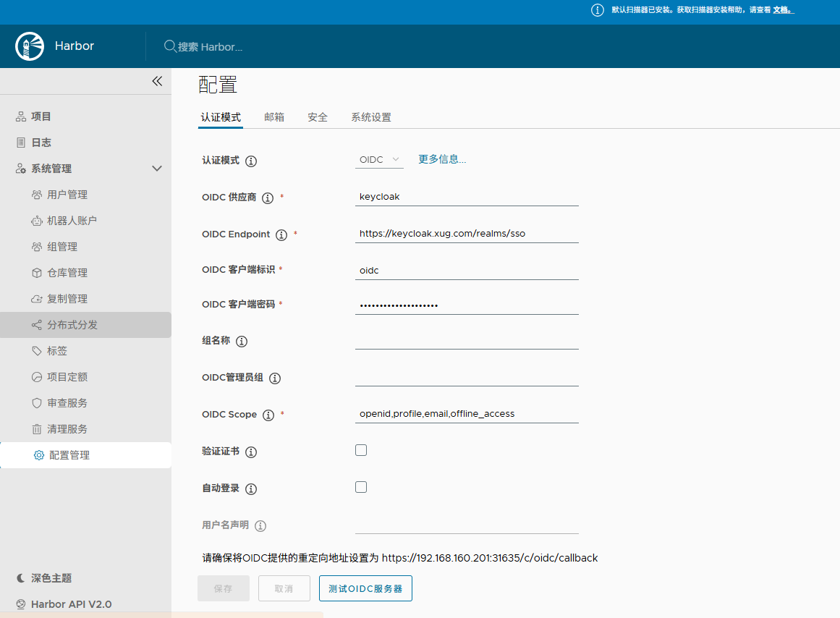Click info icon beside 认证模式 label

251,161
